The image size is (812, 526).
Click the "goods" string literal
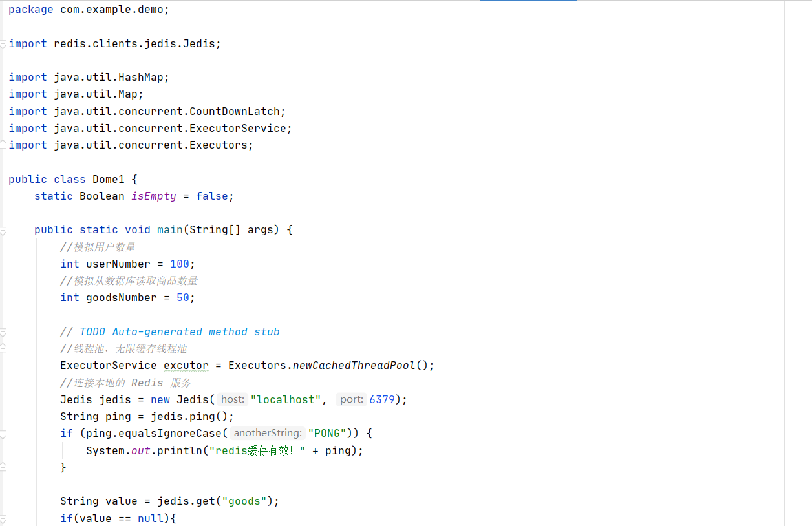pyautogui.click(x=244, y=500)
